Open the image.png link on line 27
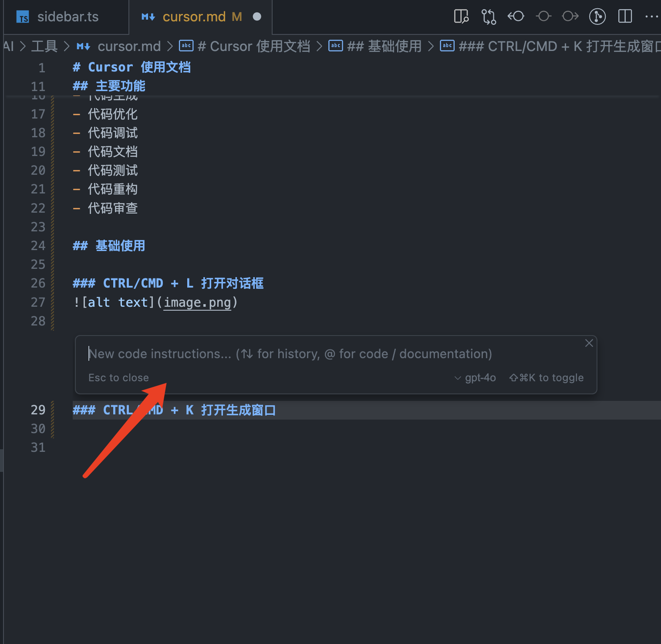Image resolution: width=661 pixels, height=644 pixels. [197, 302]
